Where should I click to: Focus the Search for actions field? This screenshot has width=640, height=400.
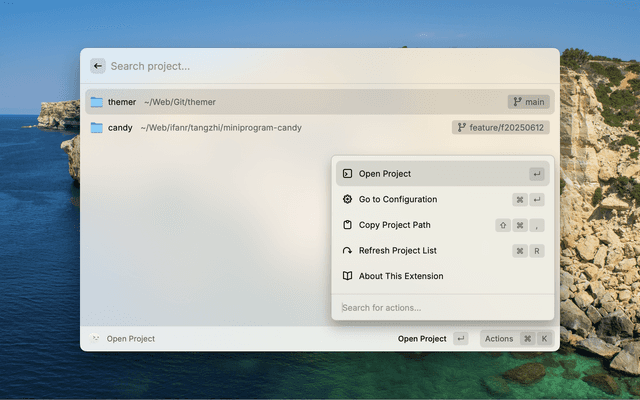(440, 307)
